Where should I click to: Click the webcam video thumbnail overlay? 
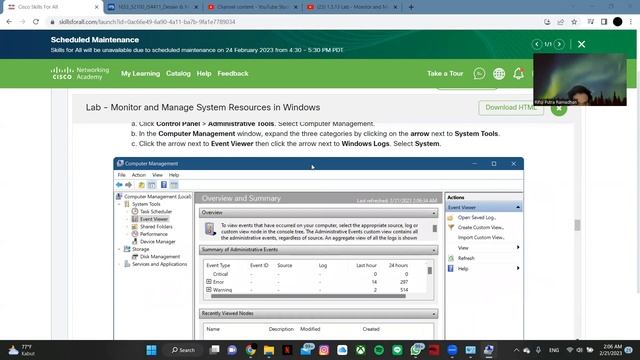580,80
